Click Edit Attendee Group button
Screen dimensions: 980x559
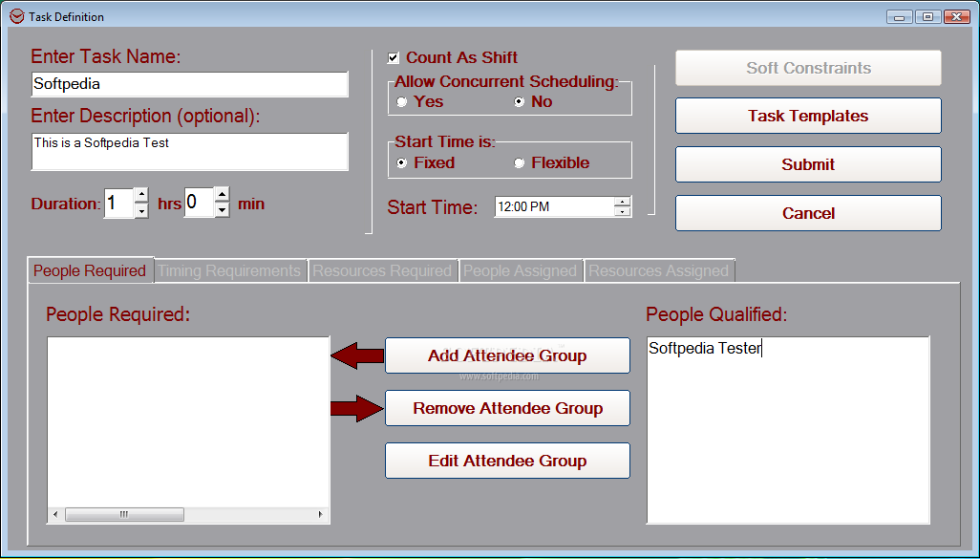[507, 461]
